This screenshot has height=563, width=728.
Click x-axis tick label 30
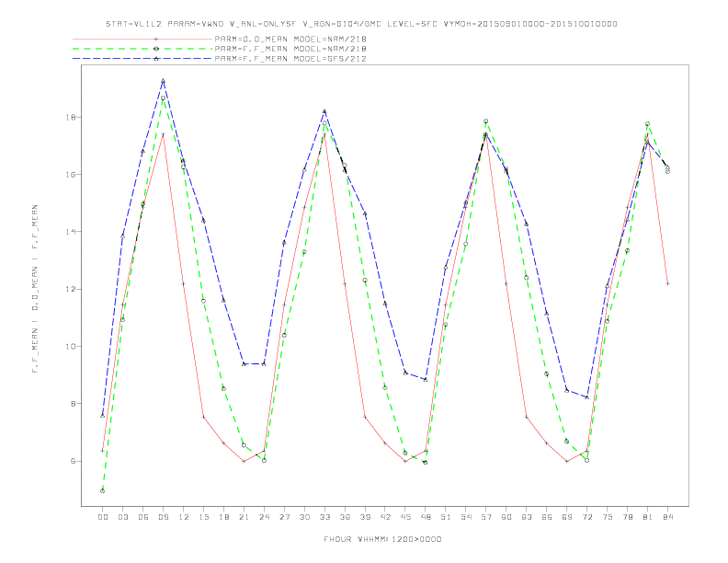pos(304,517)
